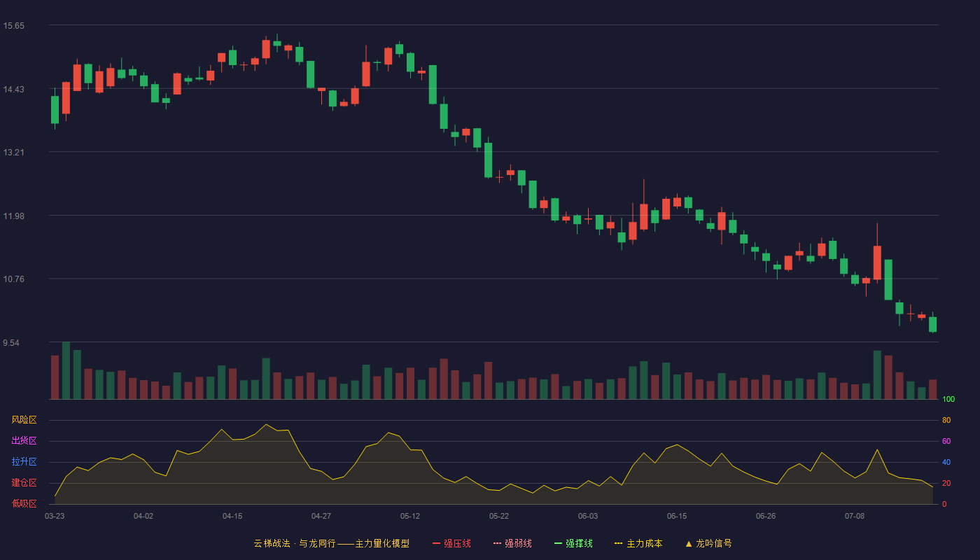Click the 07-08 date axis label
The image size is (980, 560).
855,516
